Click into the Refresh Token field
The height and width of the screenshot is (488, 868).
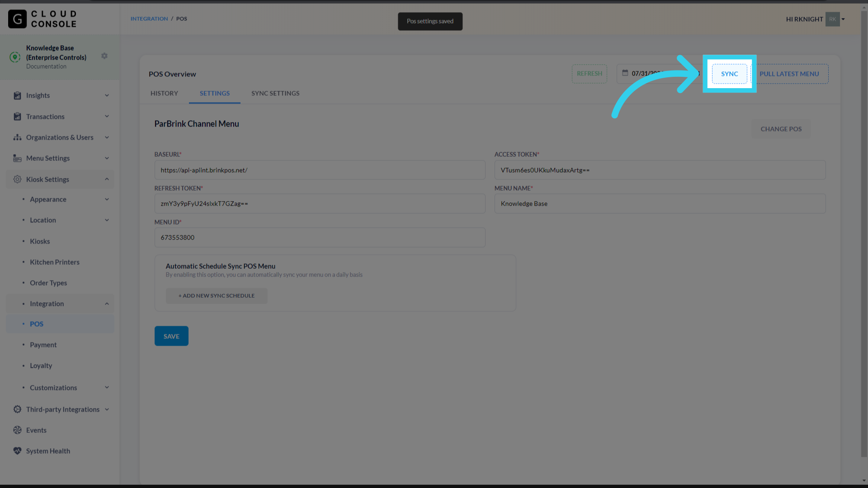pyautogui.click(x=320, y=203)
